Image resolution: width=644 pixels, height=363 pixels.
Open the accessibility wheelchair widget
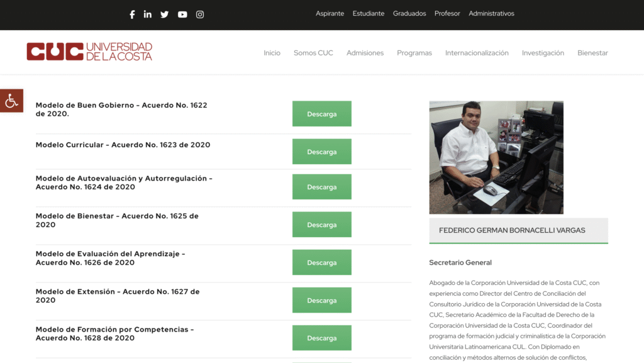(11, 101)
